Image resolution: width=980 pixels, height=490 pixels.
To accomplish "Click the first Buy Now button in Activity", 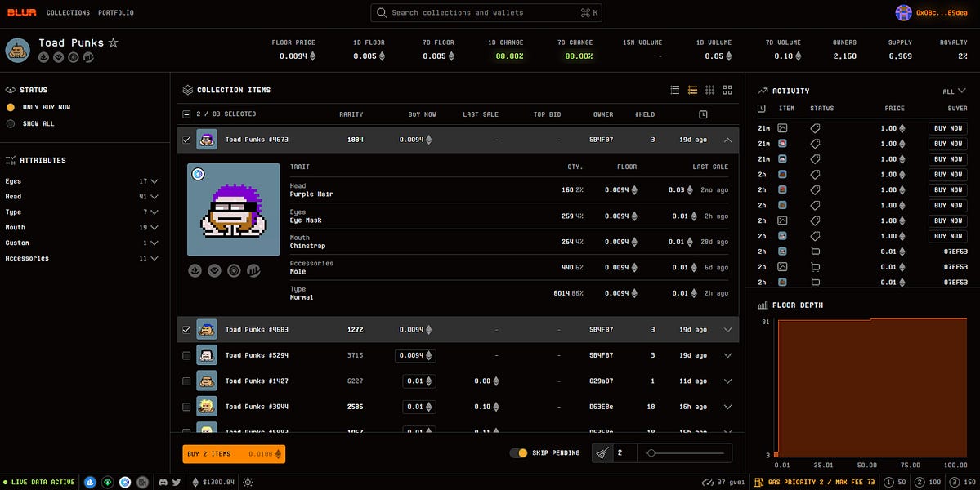I will (x=947, y=128).
